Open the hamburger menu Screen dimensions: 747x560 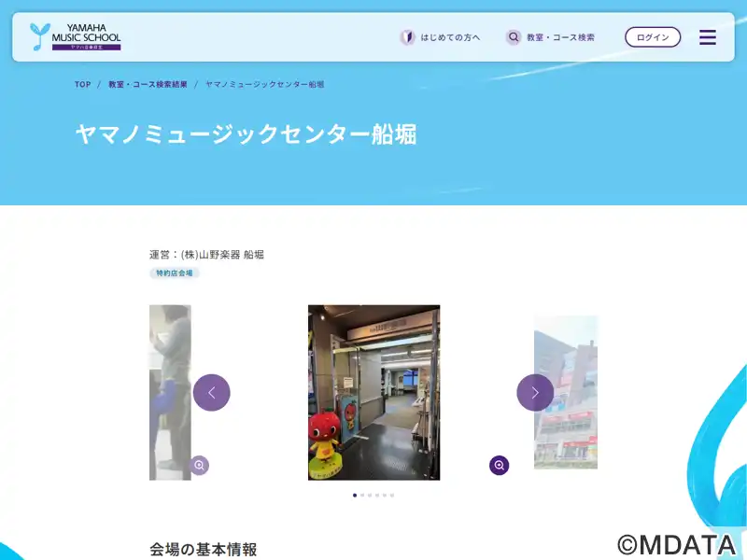pyautogui.click(x=708, y=37)
